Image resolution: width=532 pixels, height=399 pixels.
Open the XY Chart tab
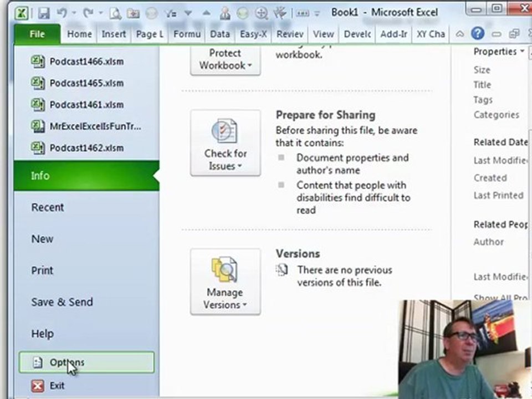tap(431, 34)
